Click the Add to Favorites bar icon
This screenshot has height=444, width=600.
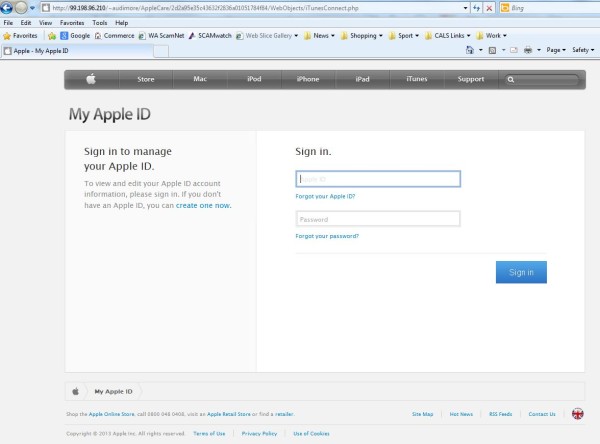coord(52,36)
